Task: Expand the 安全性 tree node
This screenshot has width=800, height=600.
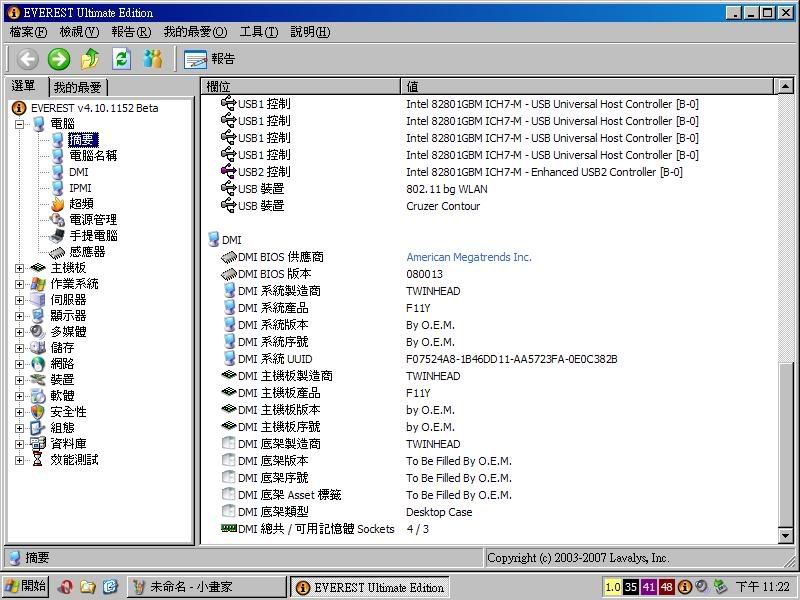Action: click(19, 412)
